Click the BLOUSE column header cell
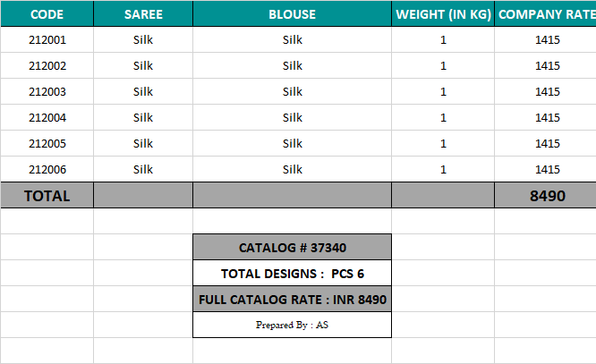The image size is (596, 364). point(292,14)
